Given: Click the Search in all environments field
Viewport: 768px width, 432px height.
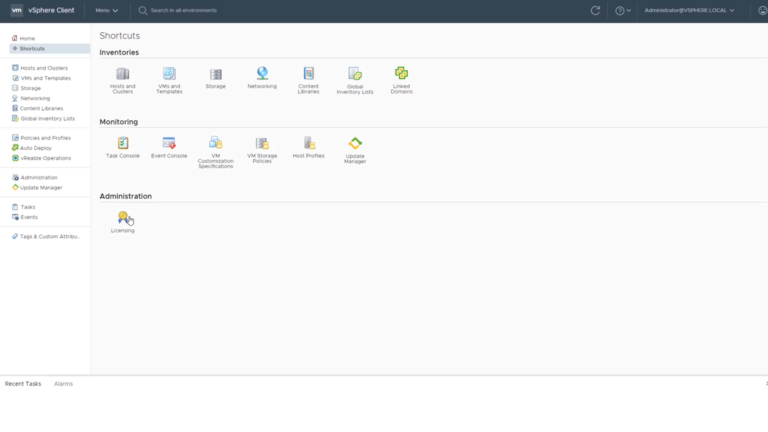Looking at the screenshot, I should point(183,10).
